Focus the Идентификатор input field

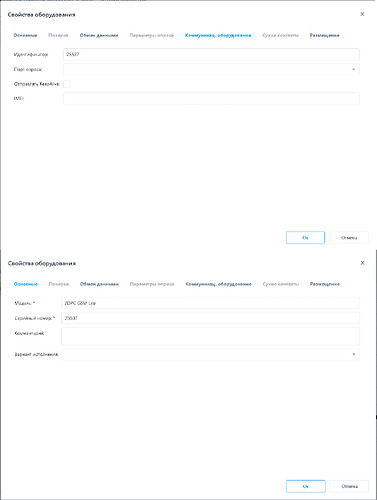coord(211,54)
